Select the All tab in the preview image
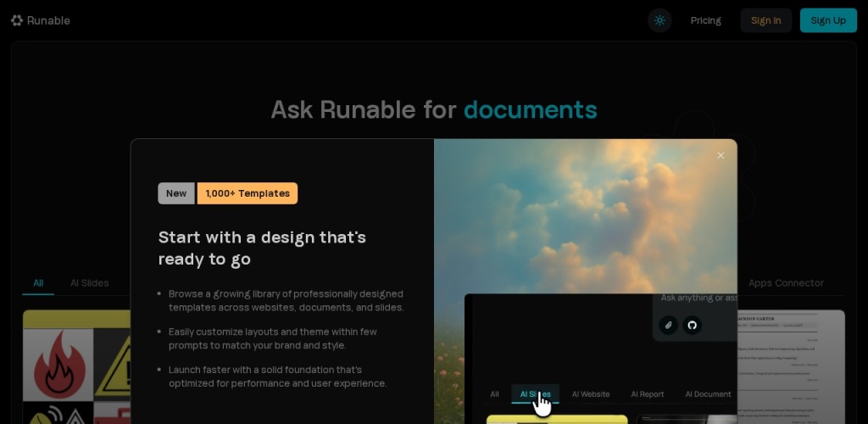 pos(494,394)
